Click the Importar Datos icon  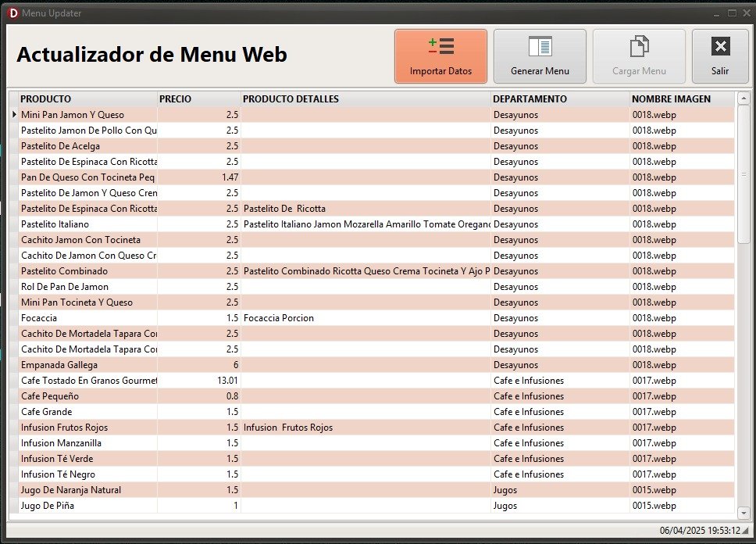[440, 47]
